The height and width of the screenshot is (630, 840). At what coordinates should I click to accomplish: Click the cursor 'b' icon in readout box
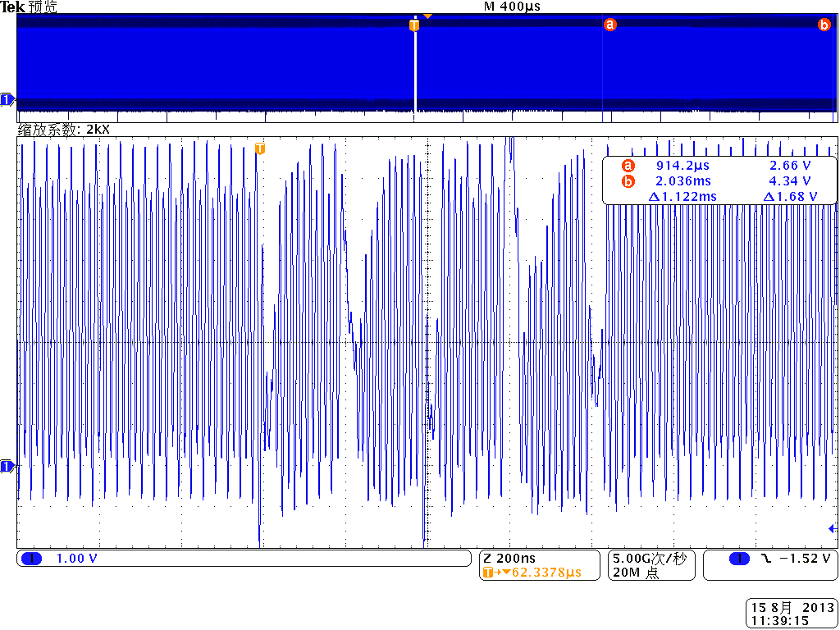(x=628, y=181)
